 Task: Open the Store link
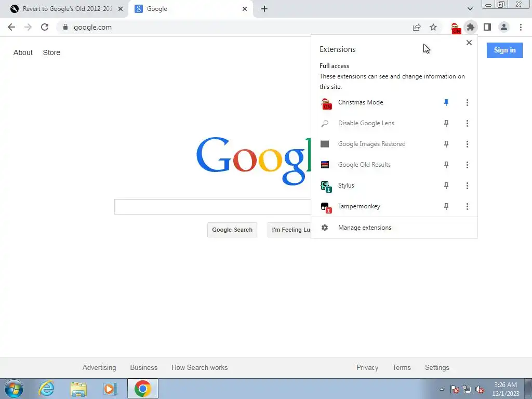[x=51, y=52]
